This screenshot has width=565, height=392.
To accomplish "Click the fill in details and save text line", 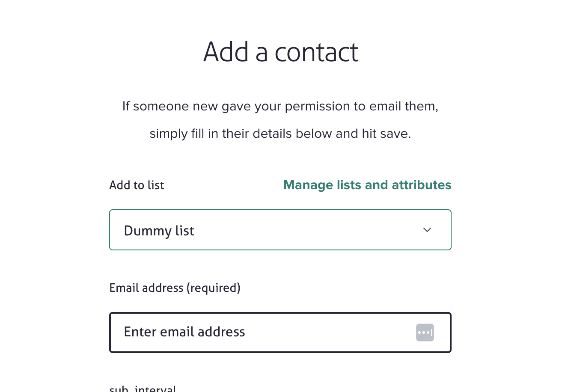I will (x=280, y=134).
